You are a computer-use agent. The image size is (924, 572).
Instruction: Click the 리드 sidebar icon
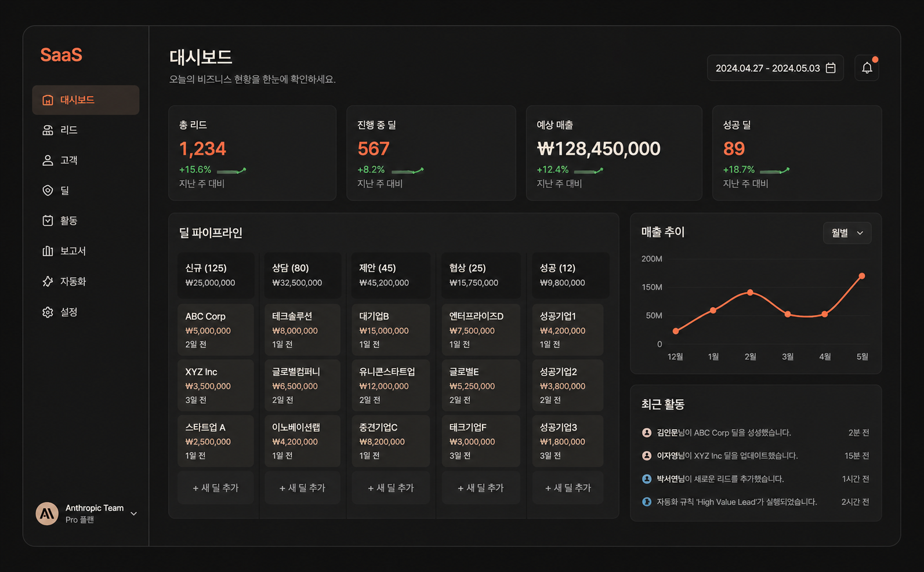coord(48,130)
